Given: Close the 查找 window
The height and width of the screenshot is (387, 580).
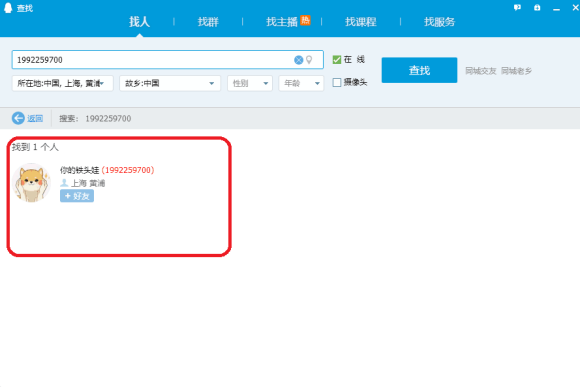Looking at the screenshot, I should [x=575, y=7].
